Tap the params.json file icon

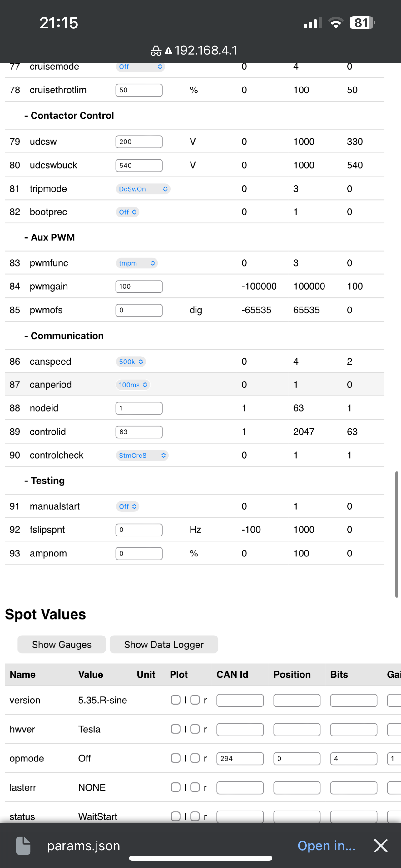(23, 846)
